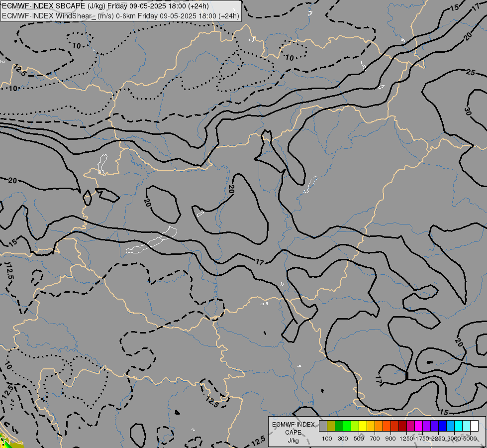Screen dimensions: 487x448
Task: Click the olive swatch in the CAPE legend
Action: [x=331, y=426]
